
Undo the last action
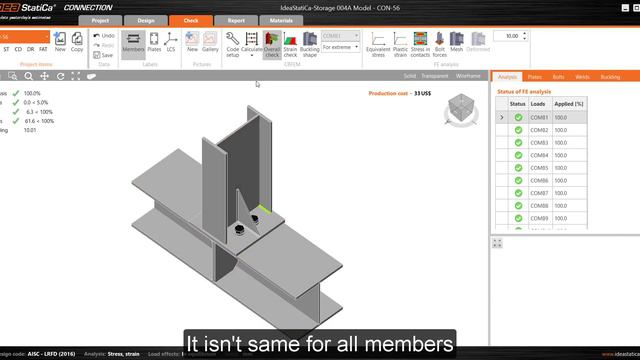[x=104, y=36]
